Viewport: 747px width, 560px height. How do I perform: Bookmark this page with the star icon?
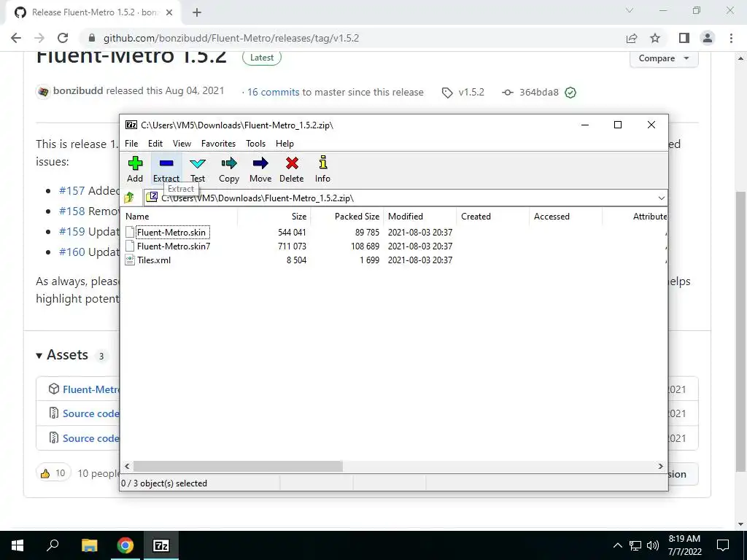pos(655,38)
